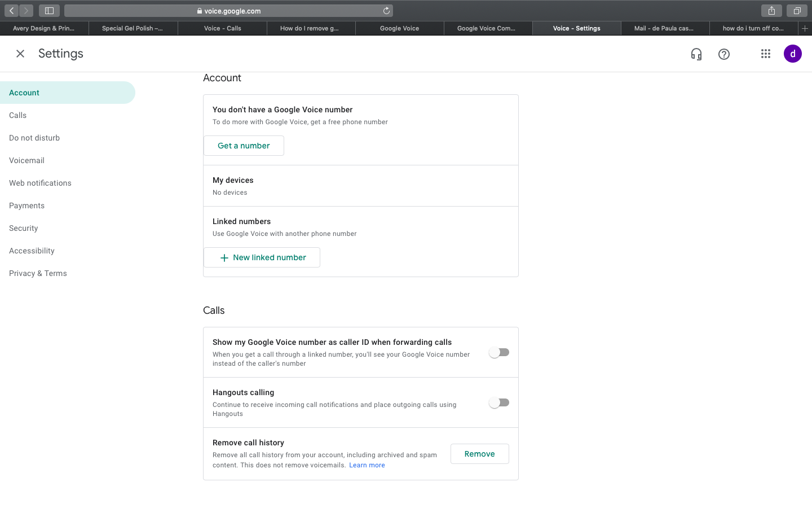Click Remove call history button
The width and height of the screenshot is (812, 508).
click(x=480, y=454)
